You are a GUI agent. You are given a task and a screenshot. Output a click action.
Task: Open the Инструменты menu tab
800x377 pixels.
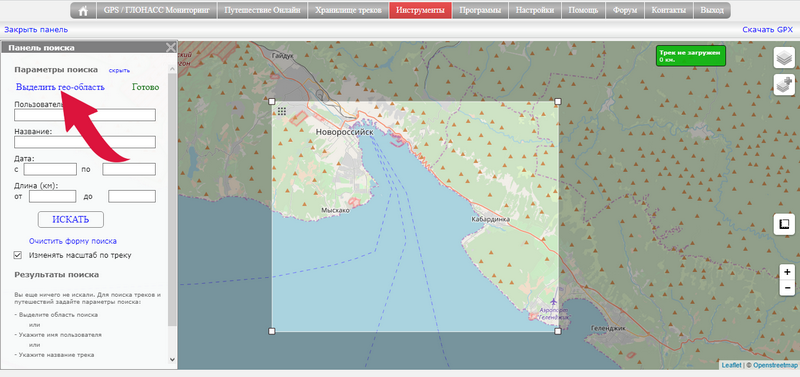(420, 10)
